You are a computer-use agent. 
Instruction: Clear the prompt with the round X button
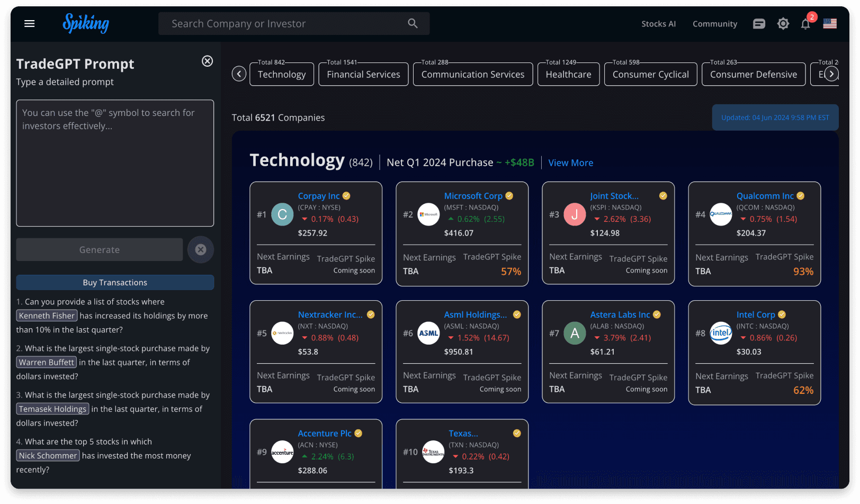(x=201, y=249)
